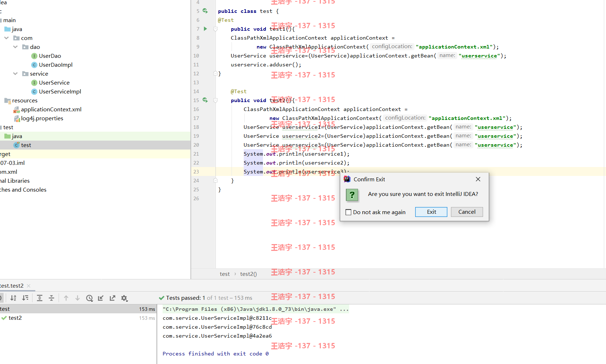Click Cancel button in dialog
606x364 pixels.
pyautogui.click(x=467, y=212)
